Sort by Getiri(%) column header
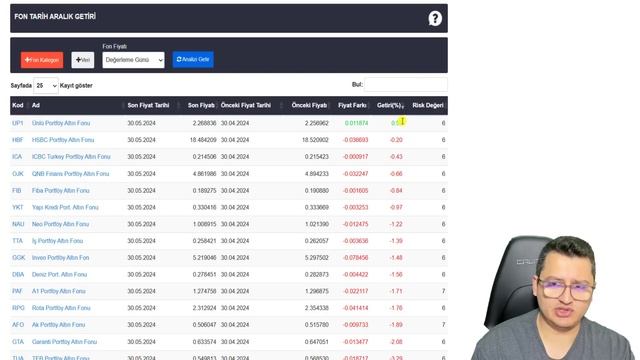Screen dimensions: 640x360 [389, 105]
